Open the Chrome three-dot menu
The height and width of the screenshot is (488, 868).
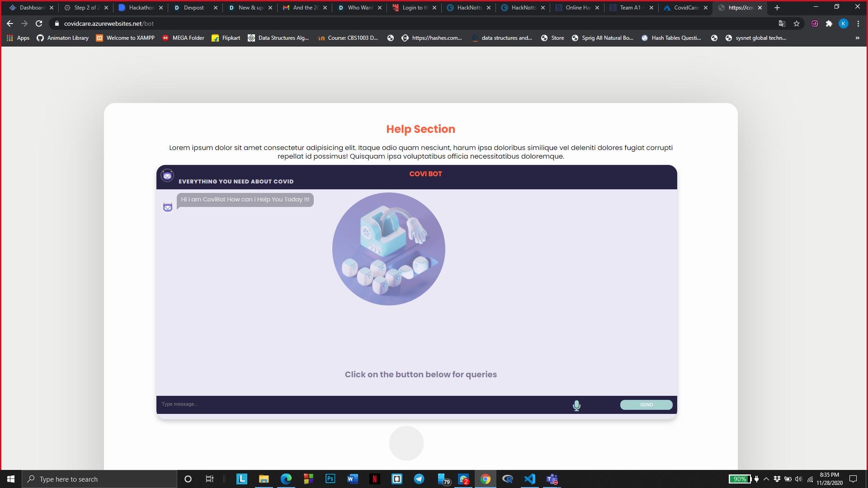tap(858, 23)
